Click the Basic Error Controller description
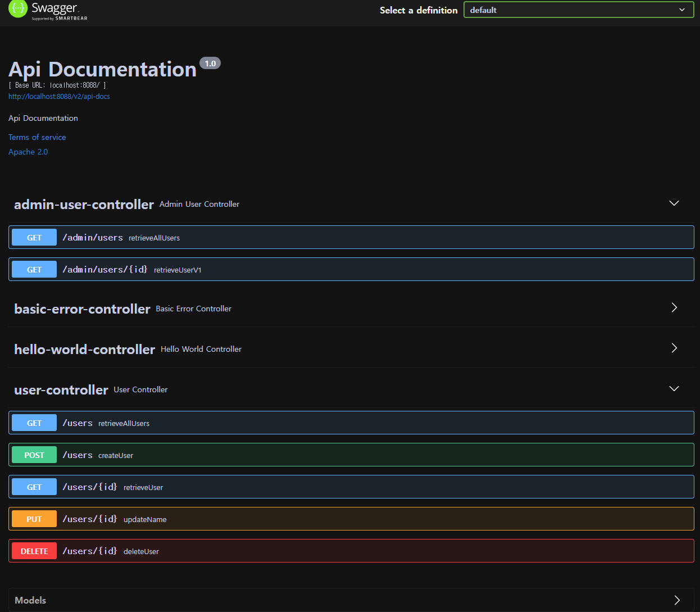The image size is (700, 612). (194, 309)
